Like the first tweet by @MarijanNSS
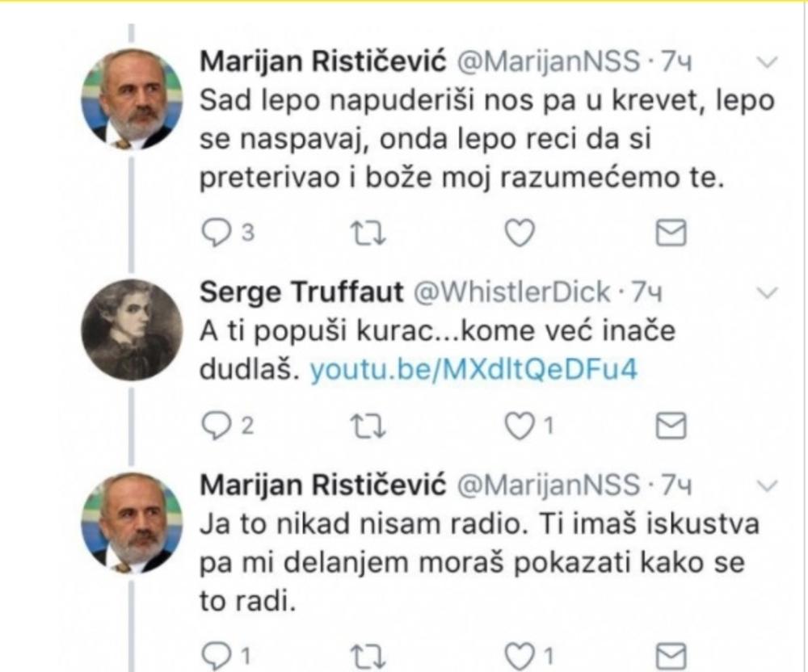The image size is (808, 672). click(520, 233)
